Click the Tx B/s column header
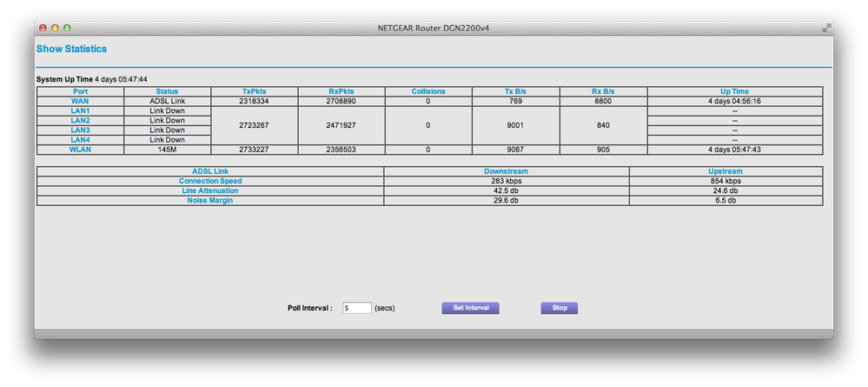The width and height of the screenshot is (868, 387). (x=515, y=91)
